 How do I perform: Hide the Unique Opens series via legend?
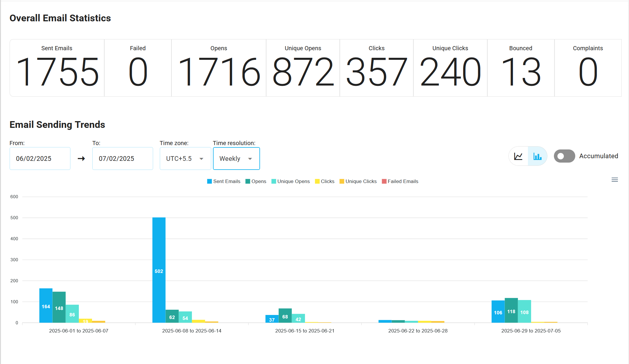point(293,181)
